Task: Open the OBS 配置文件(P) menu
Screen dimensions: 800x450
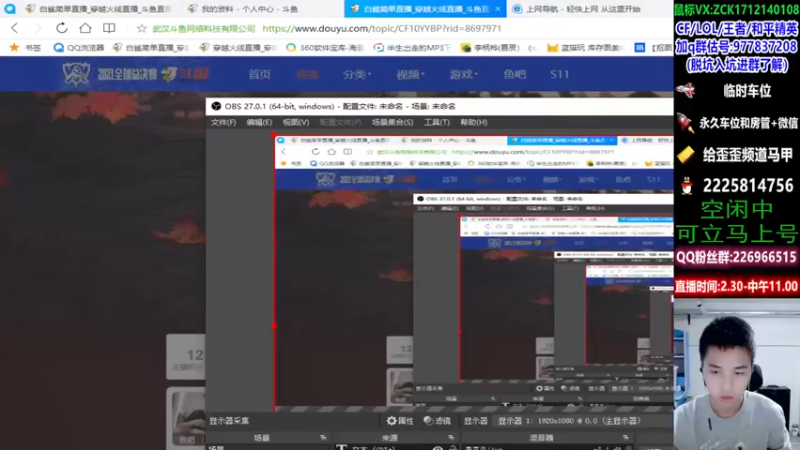Action: tap(340, 122)
